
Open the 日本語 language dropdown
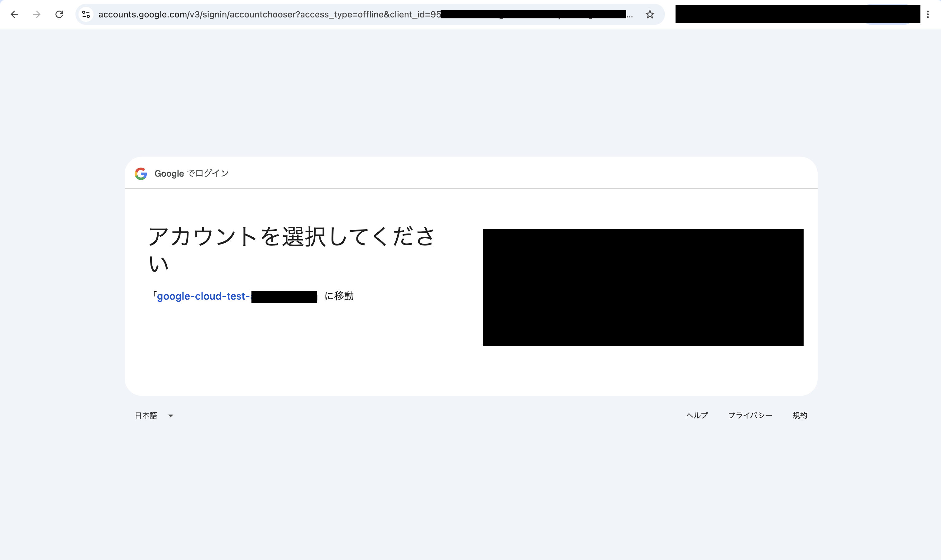pyautogui.click(x=154, y=415)
